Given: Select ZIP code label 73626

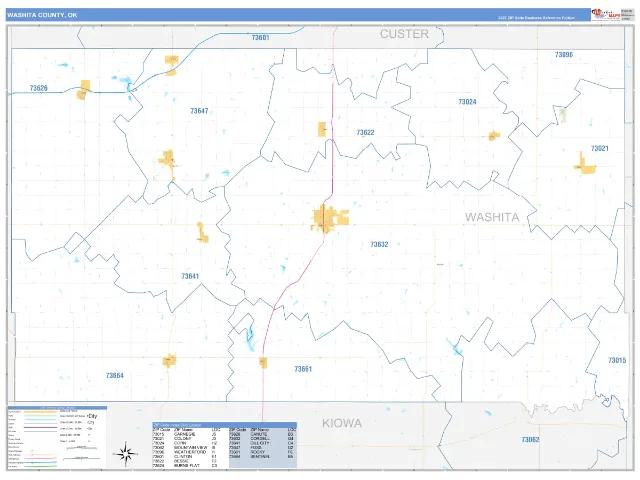Looking at the screenshot, I should point(38,88).
